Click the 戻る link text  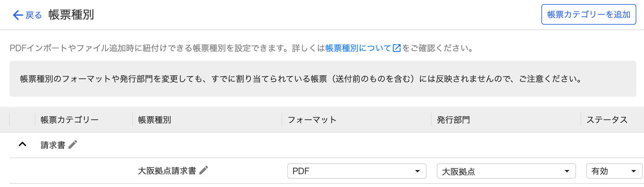point(34,15)
